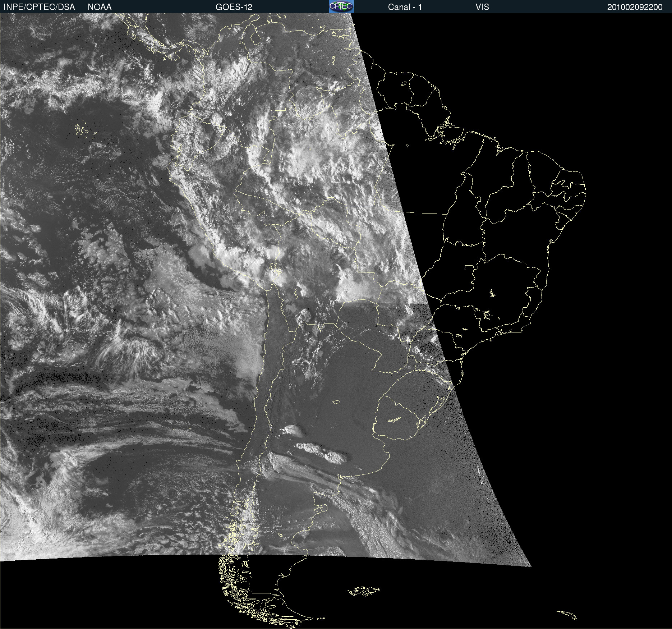Click the NOAA label in the header
The width and height of the screenshot is (672, 629).
click(100, 7)
